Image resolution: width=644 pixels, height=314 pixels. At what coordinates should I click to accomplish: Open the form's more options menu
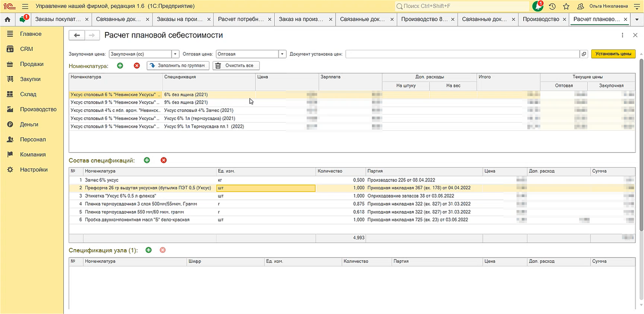[x=622, y=35]
